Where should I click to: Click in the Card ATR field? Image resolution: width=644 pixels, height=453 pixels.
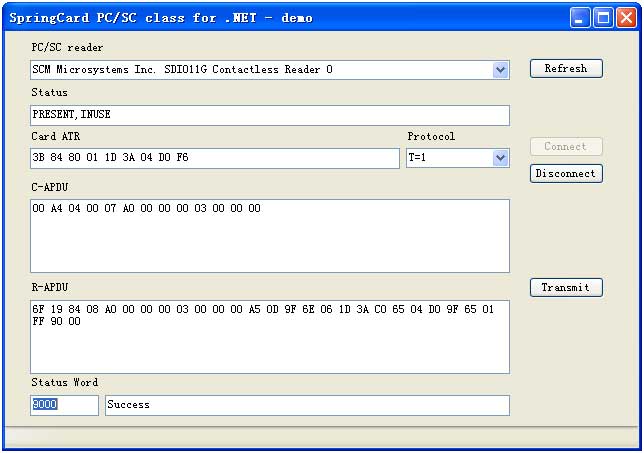[215, 158]
